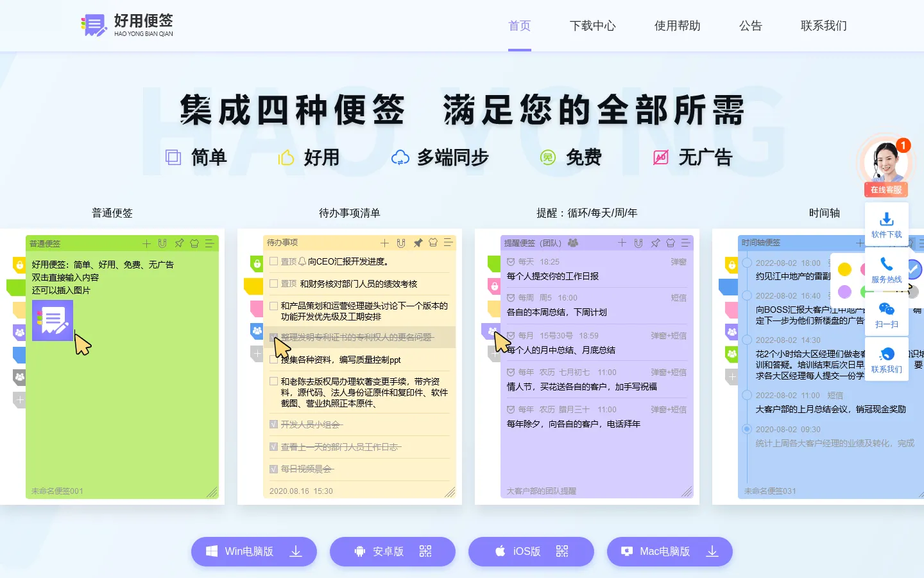The height and width of the screenshot is (578, 924).
Task: Download the Mac电脑版 client
Action: click(670, 552)
